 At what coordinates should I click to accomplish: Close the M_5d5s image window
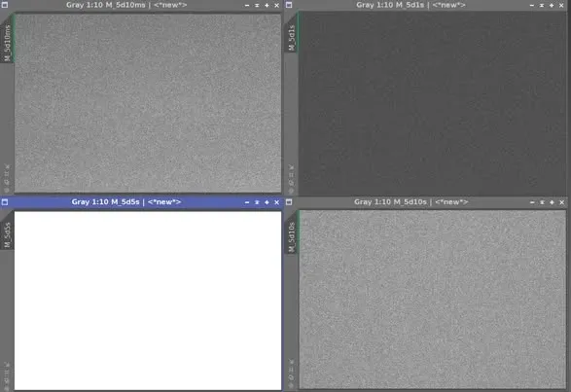tap(277, 202)
